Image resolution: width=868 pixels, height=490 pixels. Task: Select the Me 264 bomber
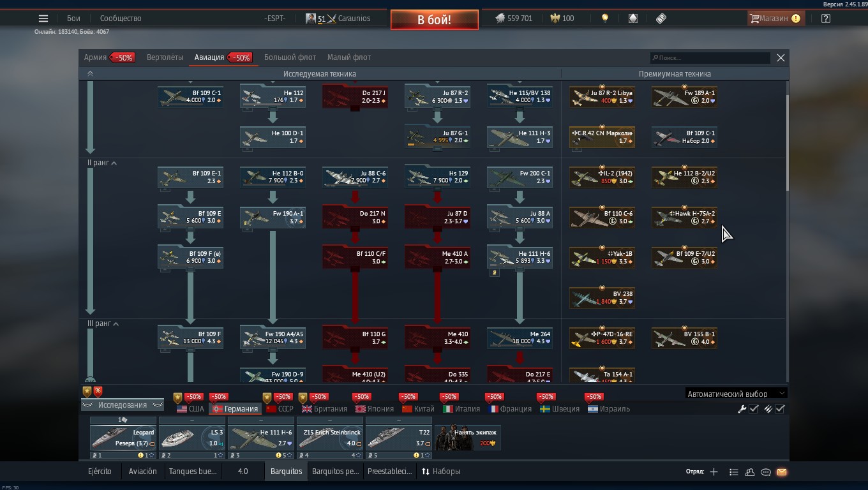click(x=520, y=338)
